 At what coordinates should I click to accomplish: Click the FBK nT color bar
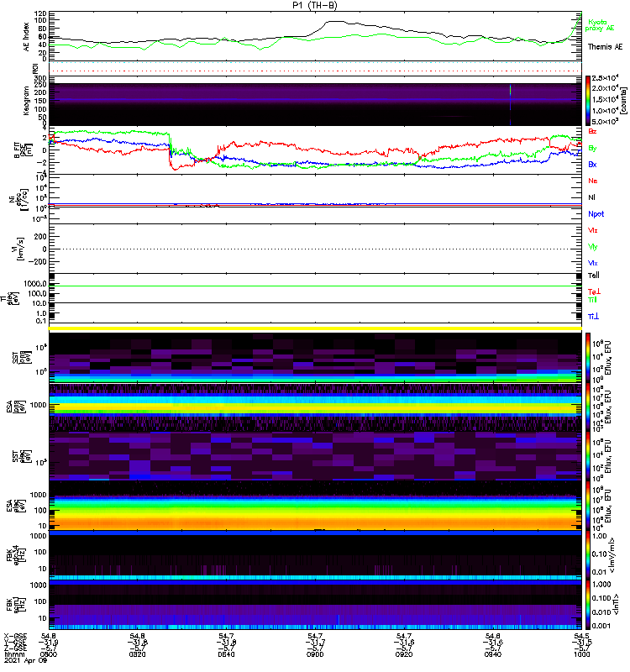coord(587,604)
